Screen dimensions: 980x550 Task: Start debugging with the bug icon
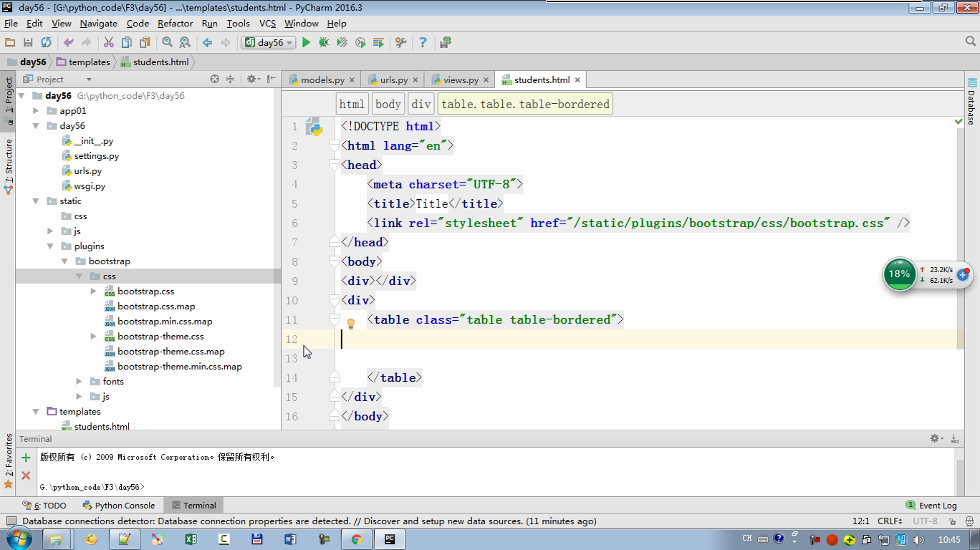[x=324, y=43]
